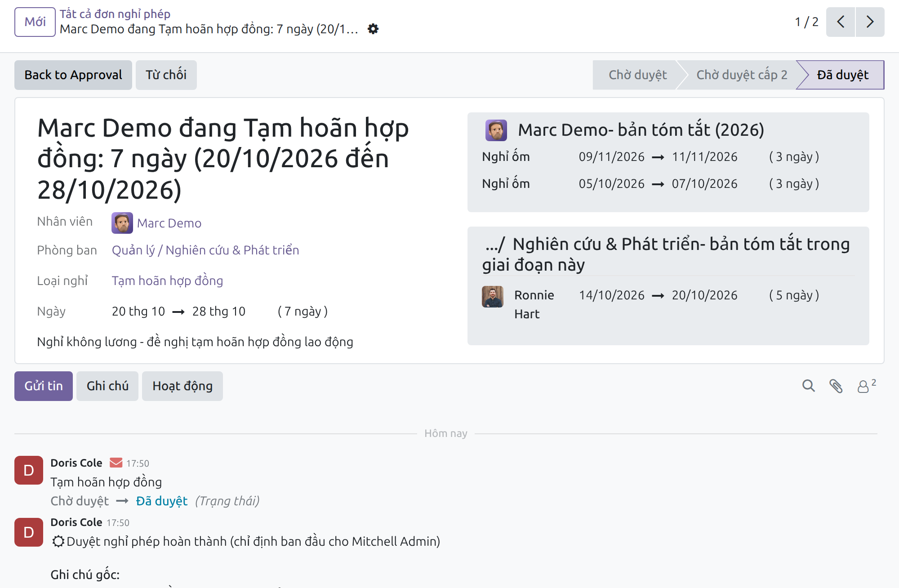Screen dimensions: 899x588
Task: Click Marc Demo avatar in Nhân viên field
Action: click(122, 223)
